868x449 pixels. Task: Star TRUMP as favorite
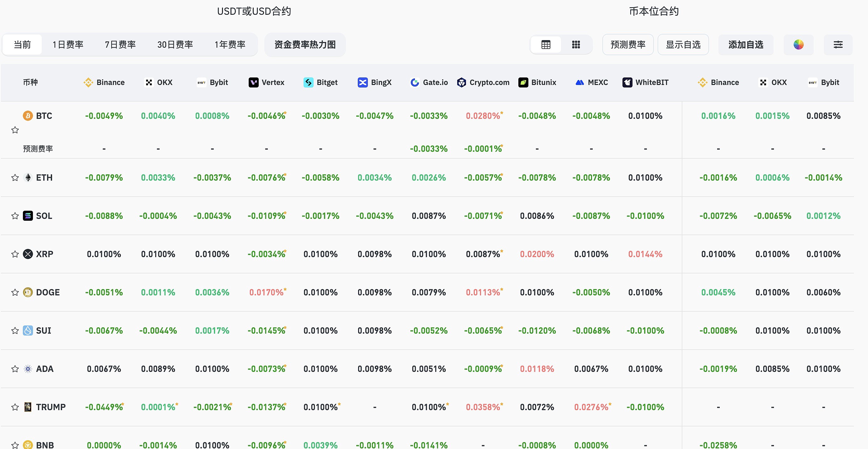(15, 407)
